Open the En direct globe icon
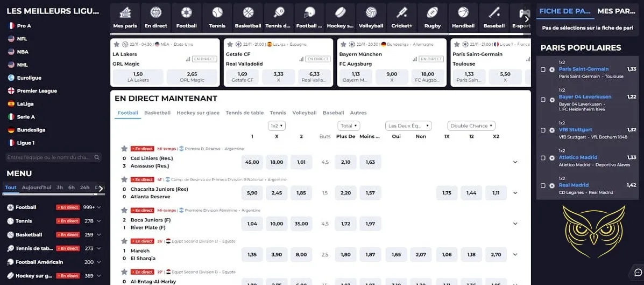644x285 pixels. [x=155, y=13]
